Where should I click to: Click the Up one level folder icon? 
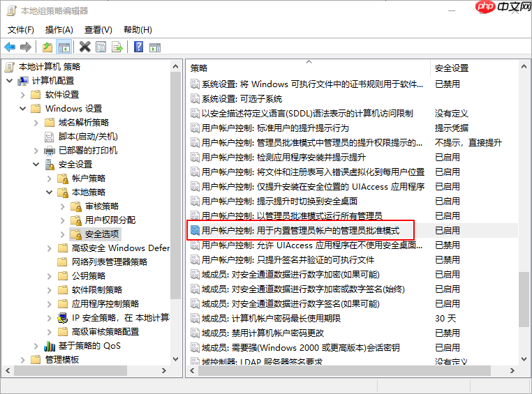[x=47, y=47]
